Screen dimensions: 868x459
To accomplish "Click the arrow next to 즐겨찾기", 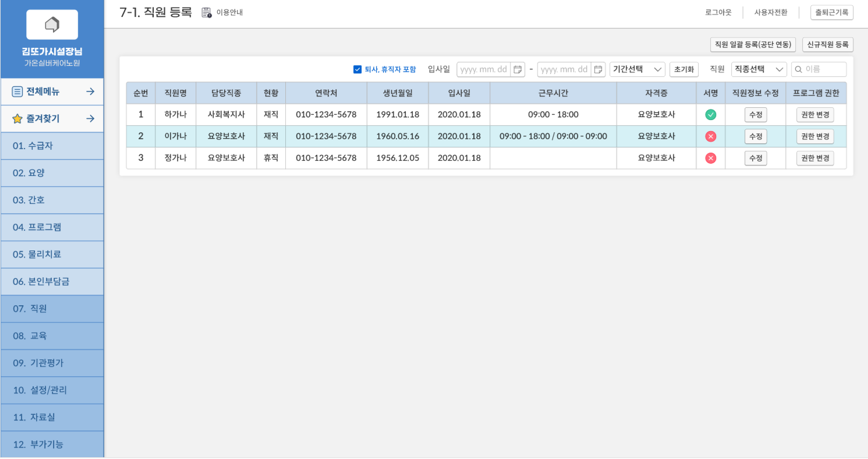I will 90,119.
